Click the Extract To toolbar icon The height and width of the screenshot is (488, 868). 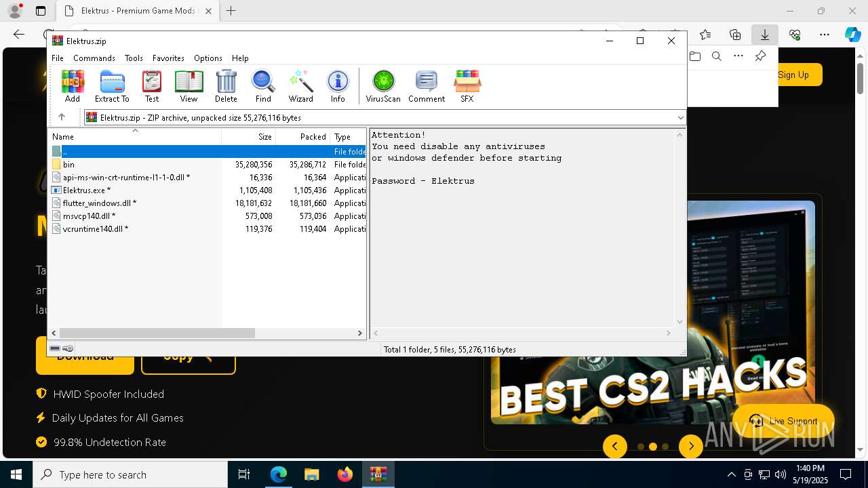coord(112,86)
